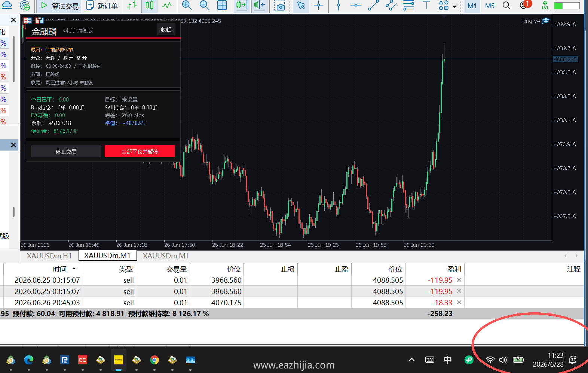
Task: Open the signals icon with green plus
Action: (x=25, y=5)
